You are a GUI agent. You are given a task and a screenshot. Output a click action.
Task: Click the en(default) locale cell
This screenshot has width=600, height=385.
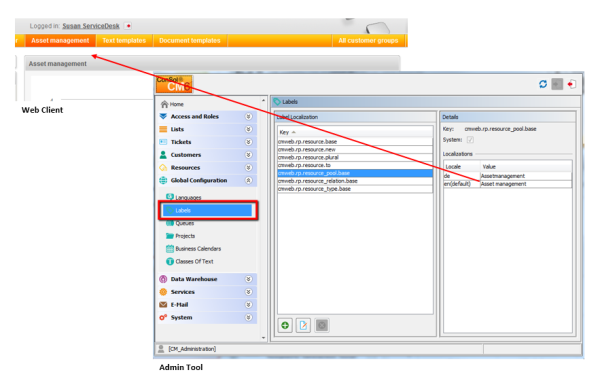tap(462, 184)
